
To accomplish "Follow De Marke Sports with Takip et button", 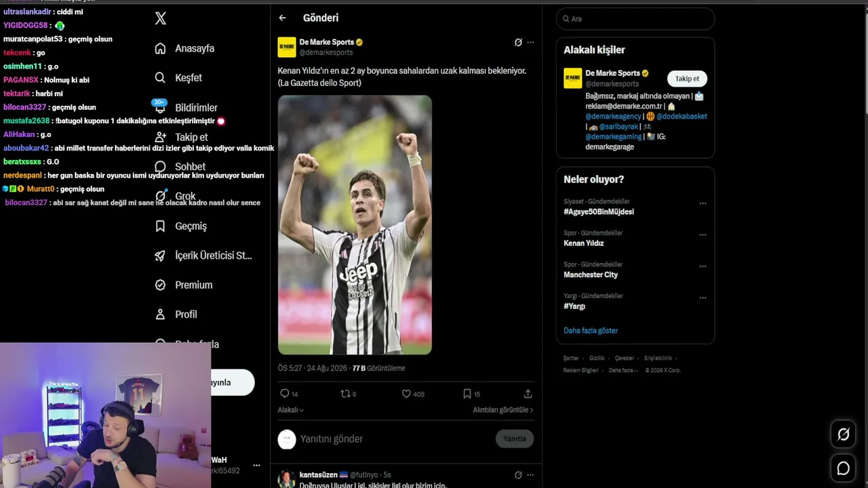I will point(687,79).
